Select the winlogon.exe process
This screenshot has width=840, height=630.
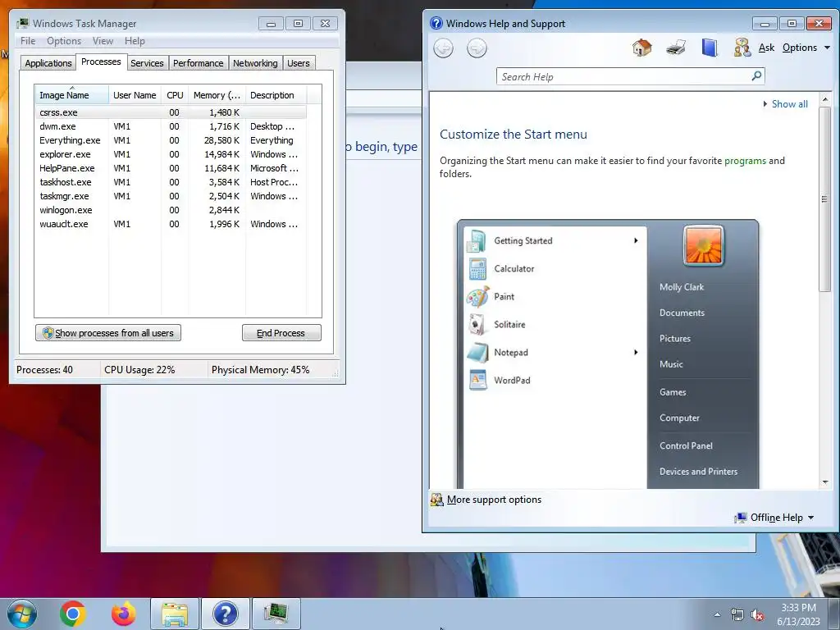[x=171, y=210]
